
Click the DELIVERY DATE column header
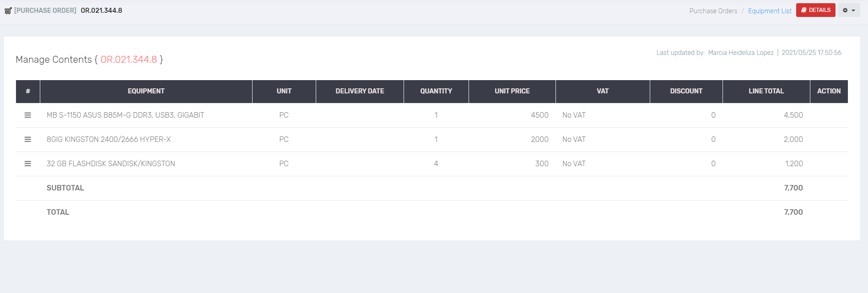[360, 91]
